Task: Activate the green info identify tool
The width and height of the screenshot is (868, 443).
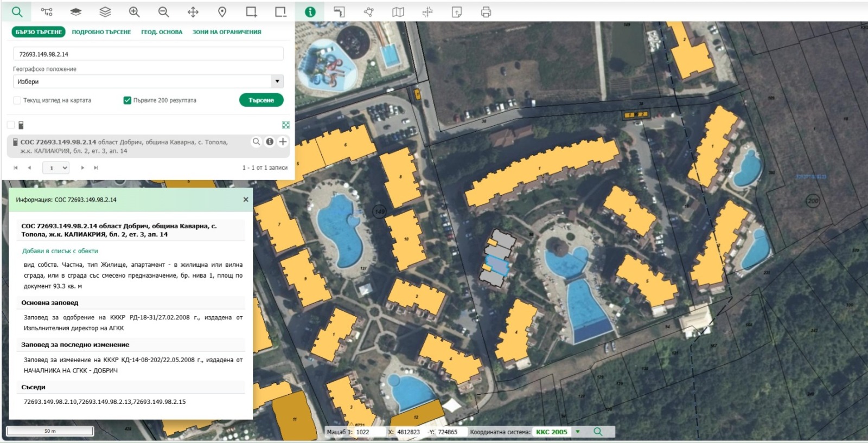Action: point(310,12)
